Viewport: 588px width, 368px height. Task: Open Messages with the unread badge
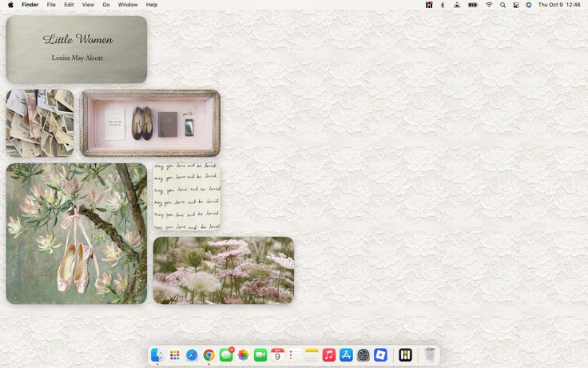[x=226, y=355]
